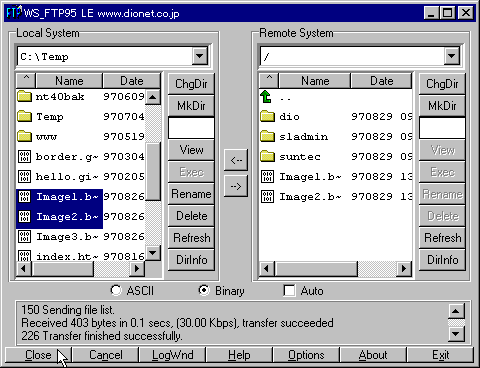Viewport: 480px width, 368px height.
Task: Click the local list vertical scrollbar thumb
Action: (x=153, y=171)
